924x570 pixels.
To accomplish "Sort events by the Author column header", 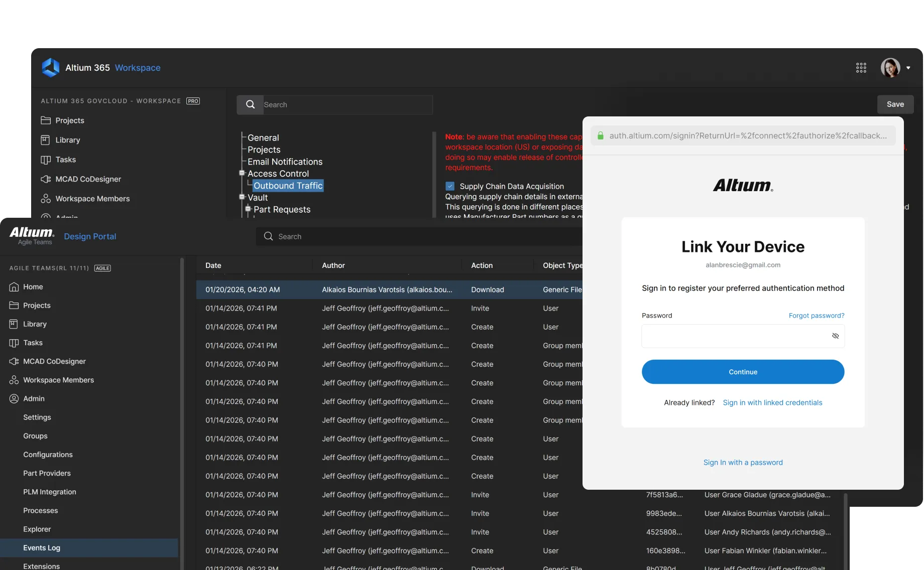I will (333, 265).
